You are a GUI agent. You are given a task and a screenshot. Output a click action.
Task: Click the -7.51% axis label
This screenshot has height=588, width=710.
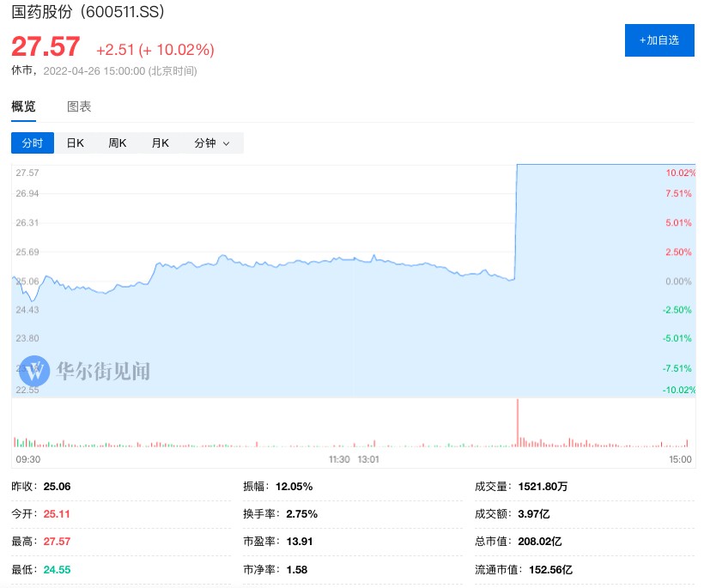point(677,368)
